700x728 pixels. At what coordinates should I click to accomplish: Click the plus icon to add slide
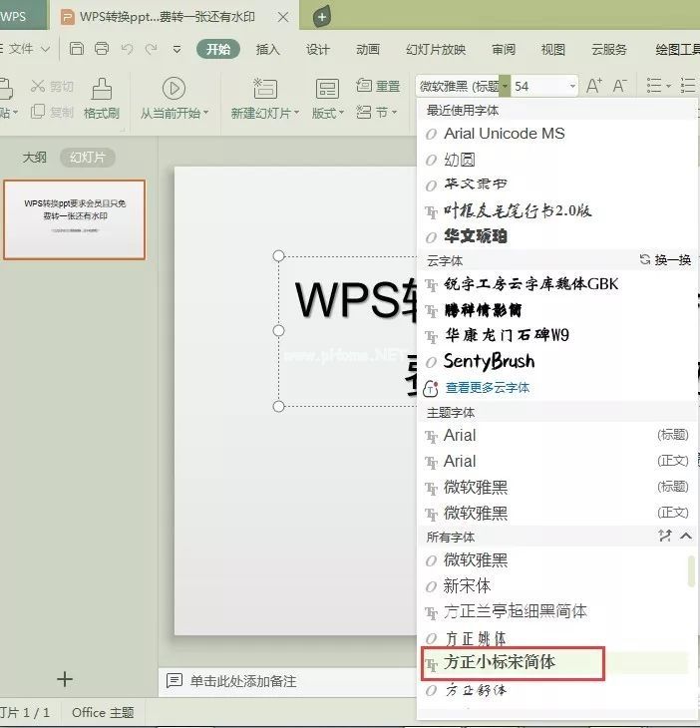65,679
